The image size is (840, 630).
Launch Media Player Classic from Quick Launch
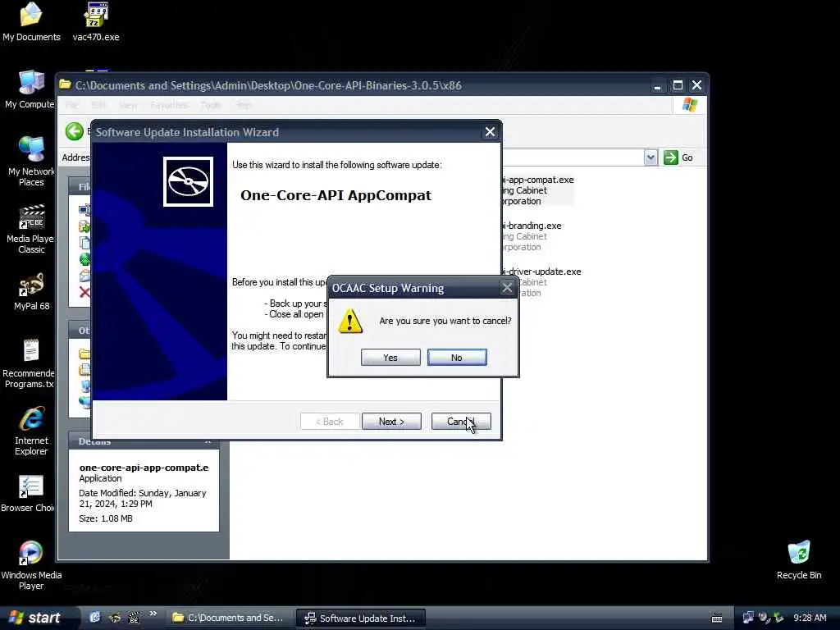135,618
